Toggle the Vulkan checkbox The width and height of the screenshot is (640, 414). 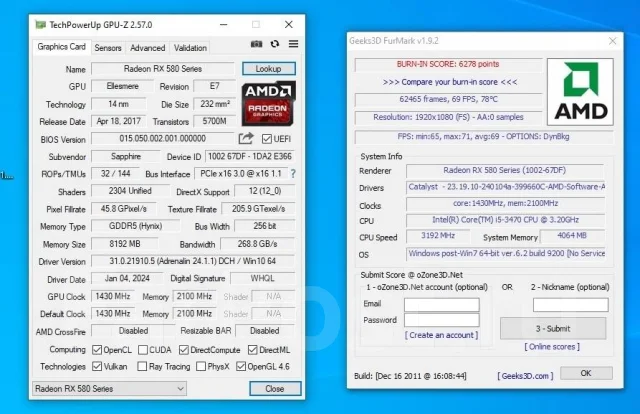[x=97, y=366]
